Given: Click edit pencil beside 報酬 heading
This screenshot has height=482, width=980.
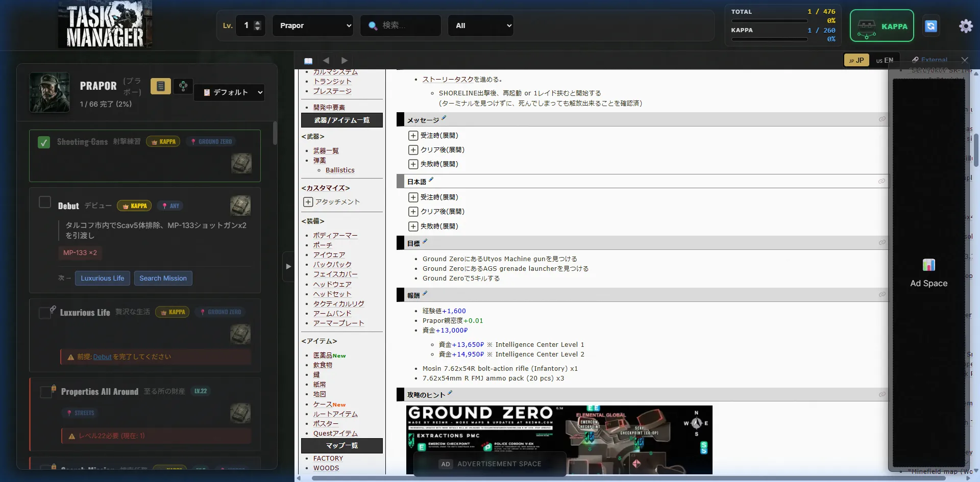Looking at the screenshot, I should pos(425,293).
